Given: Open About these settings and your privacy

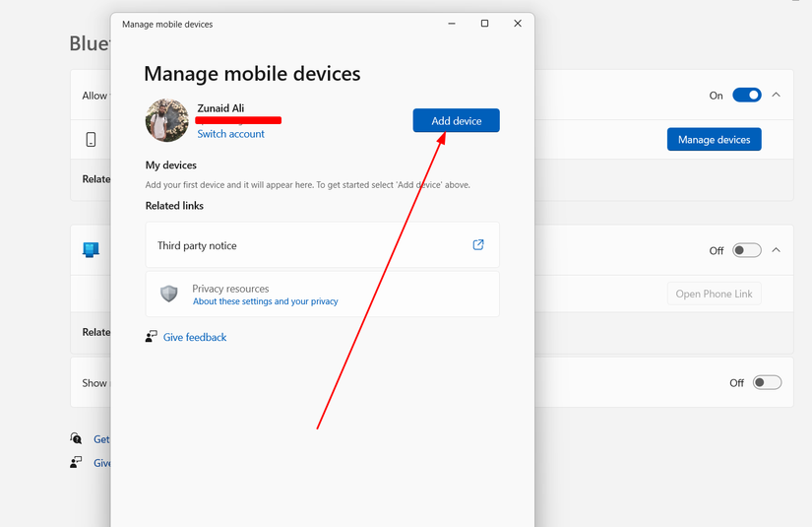Looking at the screenshot, I should 265,301.
